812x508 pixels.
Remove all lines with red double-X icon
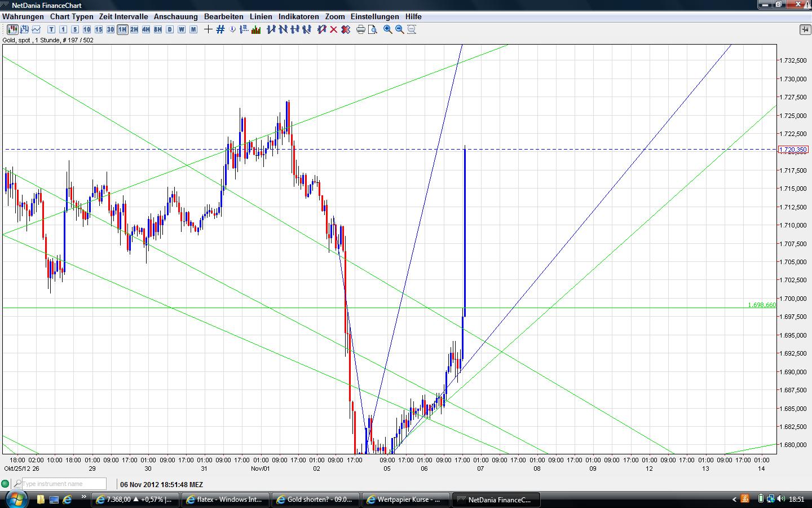[x=346, y=29]
